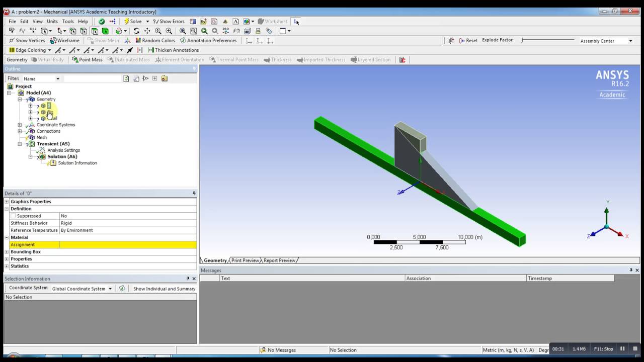
Task: Click Show Individual and Summary
Action: click(164, 289)
